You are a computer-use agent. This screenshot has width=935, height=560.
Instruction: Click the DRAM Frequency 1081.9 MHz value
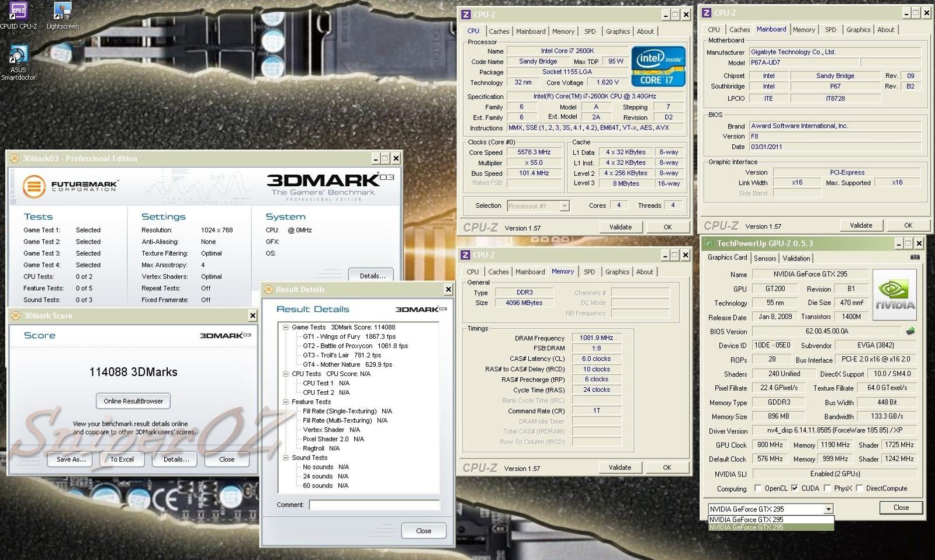596,338
